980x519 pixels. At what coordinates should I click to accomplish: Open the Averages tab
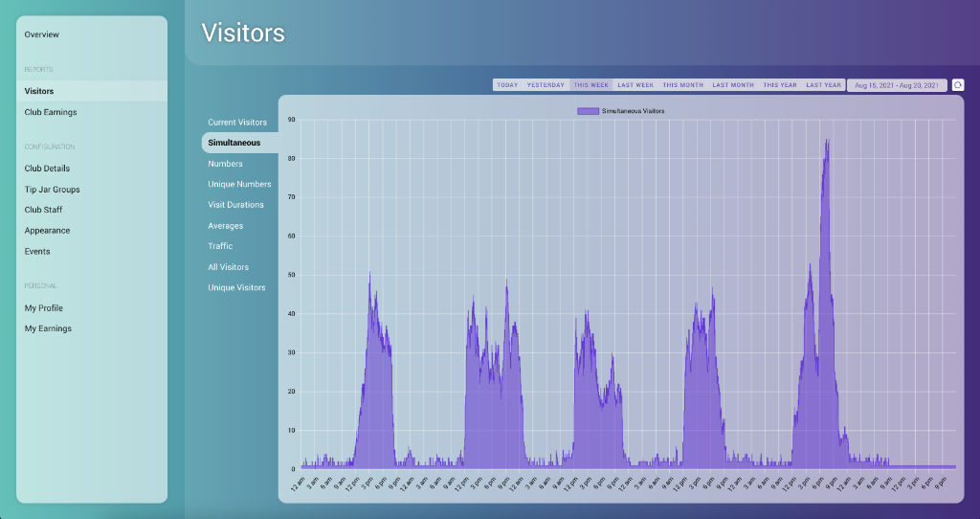226,226
